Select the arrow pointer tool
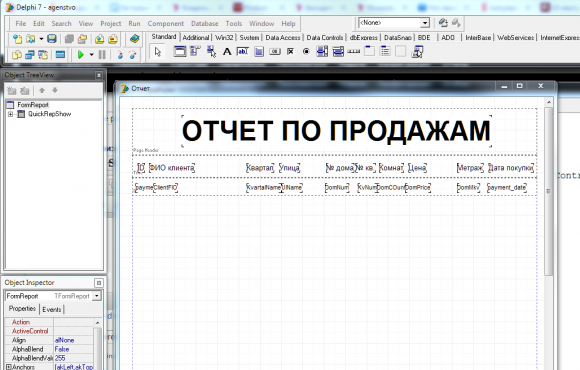The height and width of the screenshot is (370, 580). pyautogui.click(x=158, y=52)
